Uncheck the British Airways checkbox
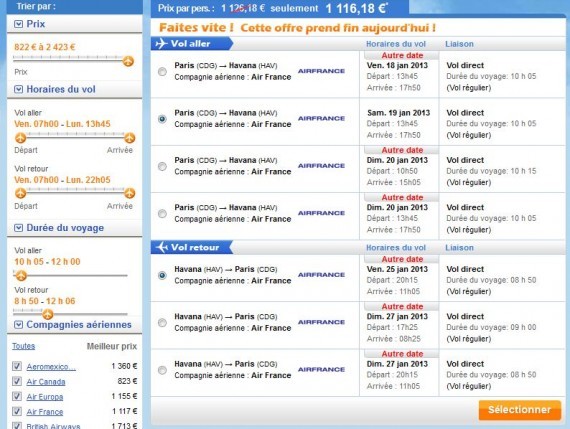 [x=17, y=425]
